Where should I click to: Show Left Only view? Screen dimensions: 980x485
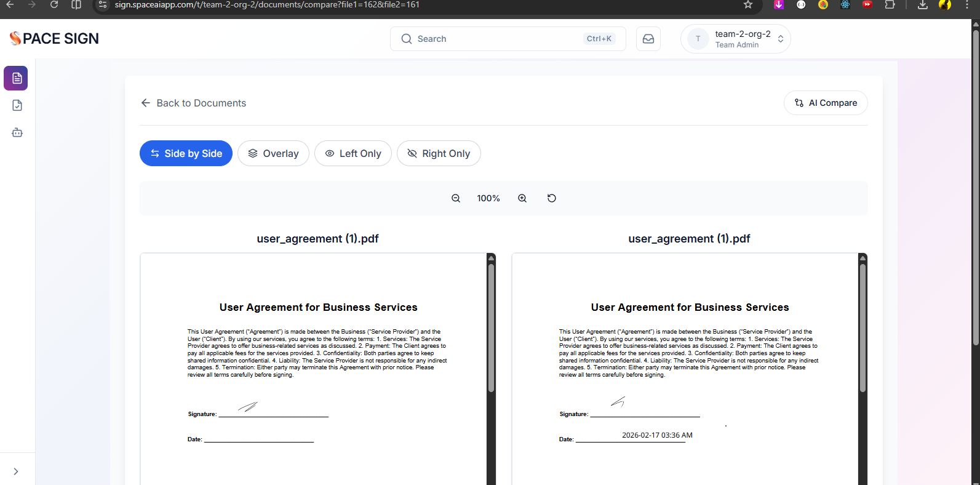(353, 153)
